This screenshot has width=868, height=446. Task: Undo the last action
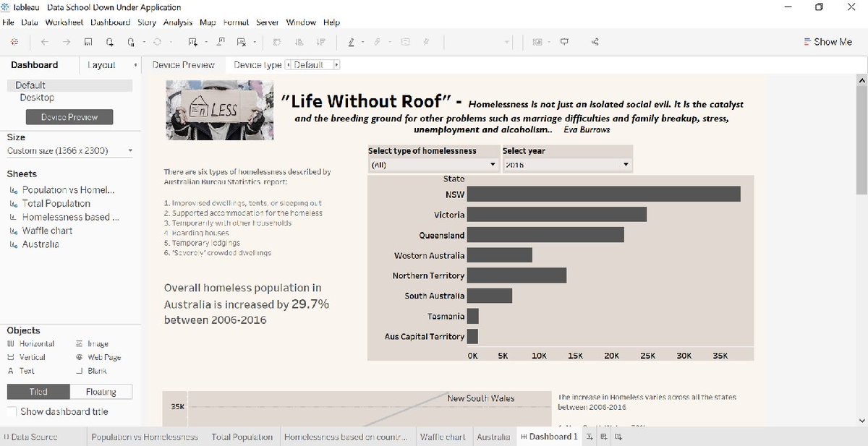(44, 41)
